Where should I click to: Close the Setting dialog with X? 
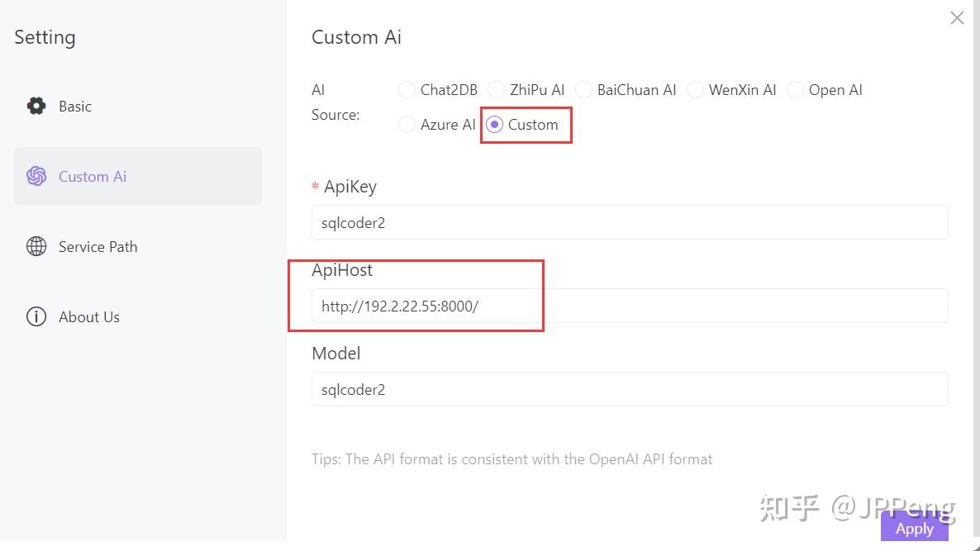[957, 18]
